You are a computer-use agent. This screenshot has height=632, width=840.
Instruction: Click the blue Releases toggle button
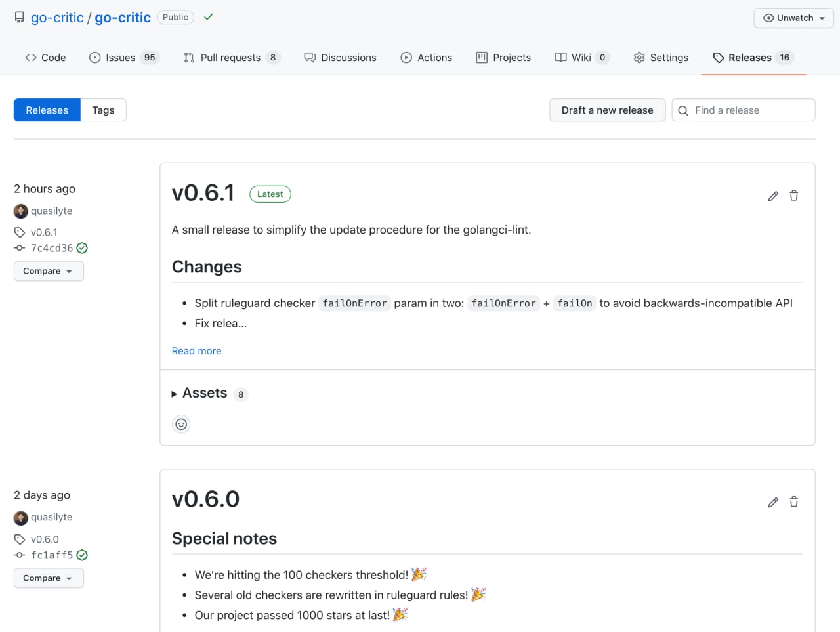47,110
